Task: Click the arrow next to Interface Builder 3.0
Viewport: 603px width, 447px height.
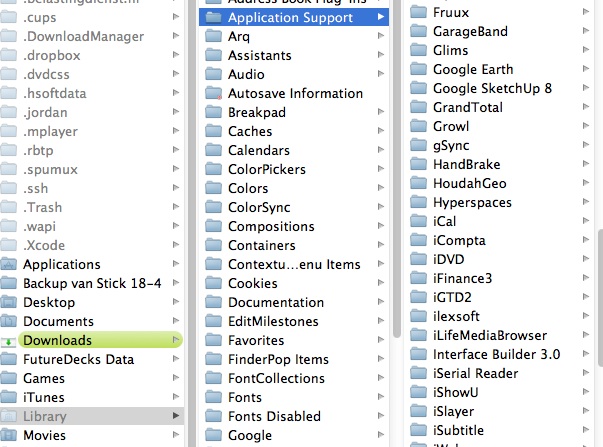Action: click(586, 354)
